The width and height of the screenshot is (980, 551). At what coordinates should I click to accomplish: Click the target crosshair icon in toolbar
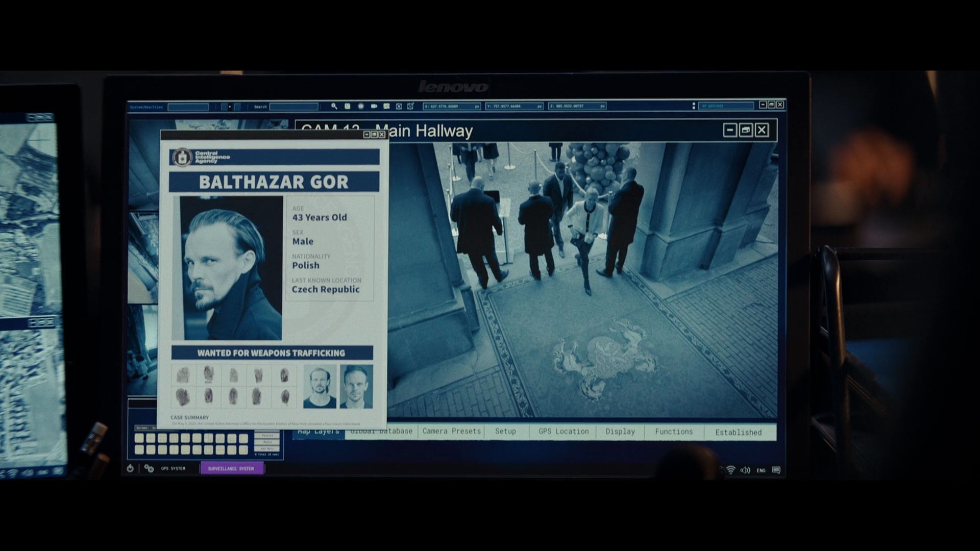[399, 106]
